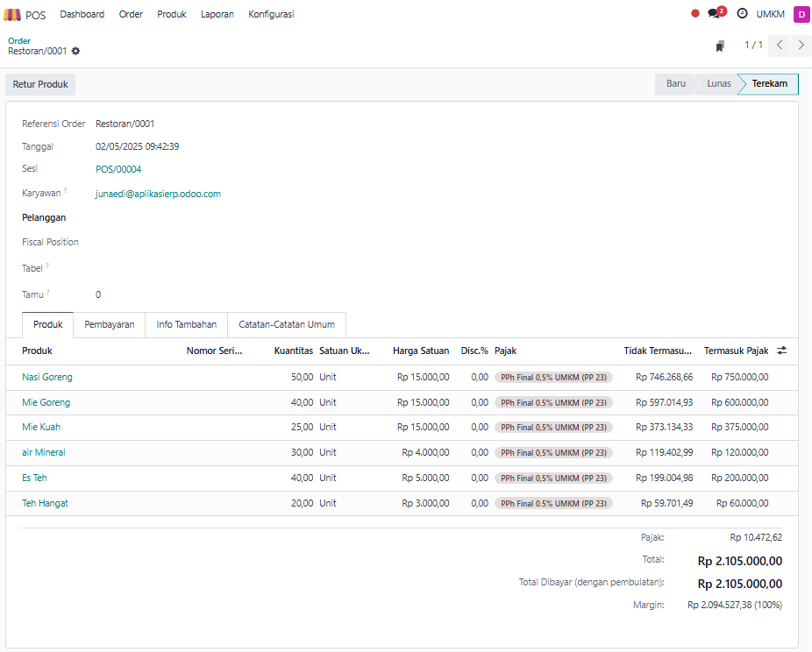This screenshot has height=652, width=812.
Task: Open the Es Teh product link
Action: coord(34,478)
